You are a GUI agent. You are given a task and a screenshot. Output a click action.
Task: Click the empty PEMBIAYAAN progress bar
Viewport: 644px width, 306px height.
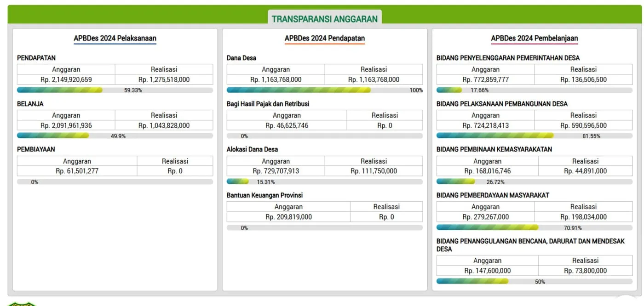[115, 181]
